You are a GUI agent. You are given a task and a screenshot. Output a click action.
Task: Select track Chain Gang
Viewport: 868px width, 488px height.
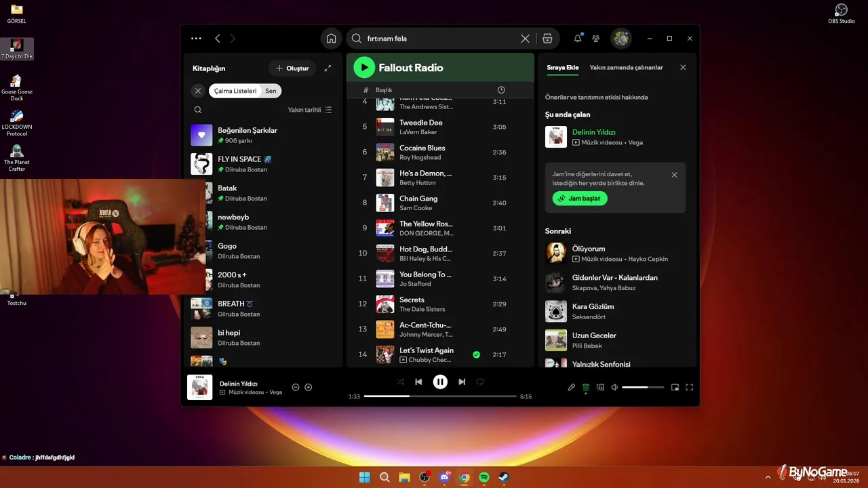[440, 203]
